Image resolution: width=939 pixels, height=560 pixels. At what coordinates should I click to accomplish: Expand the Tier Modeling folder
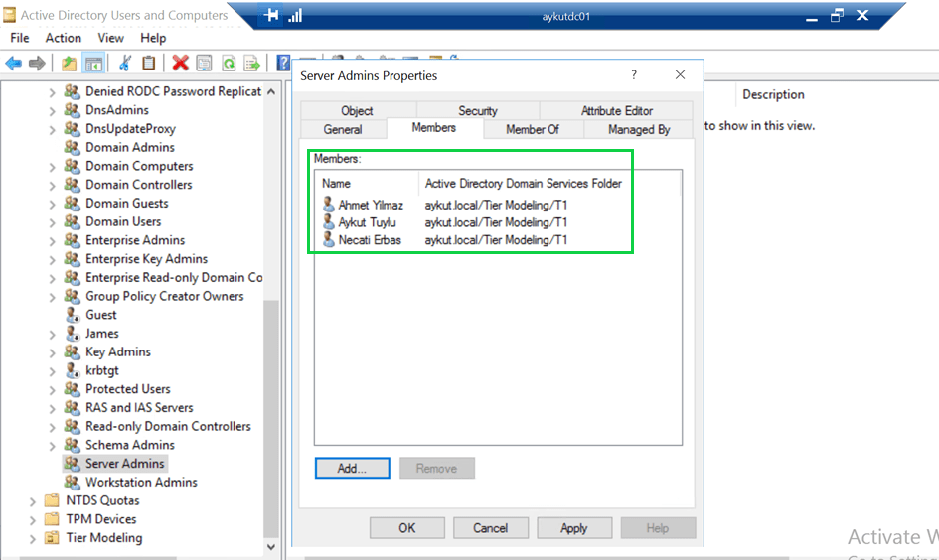tap(33, 538)
